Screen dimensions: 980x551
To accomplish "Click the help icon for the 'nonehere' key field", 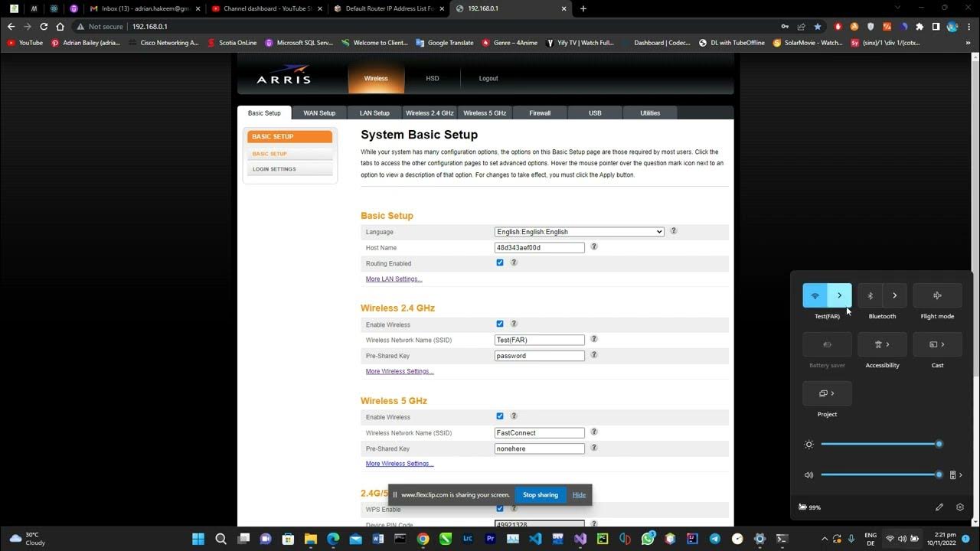I will coord(594,448).
